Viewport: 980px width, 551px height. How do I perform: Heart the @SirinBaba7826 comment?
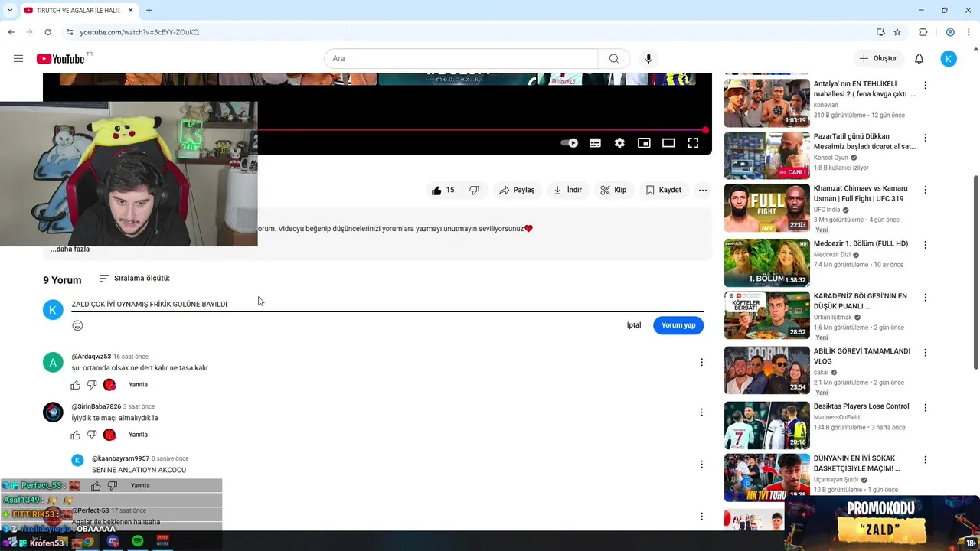(x=109, y=435)
